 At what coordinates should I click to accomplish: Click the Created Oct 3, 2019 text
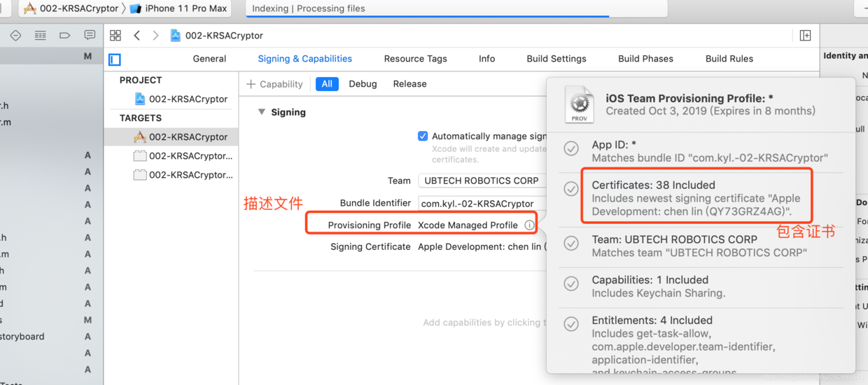(710, 111)
